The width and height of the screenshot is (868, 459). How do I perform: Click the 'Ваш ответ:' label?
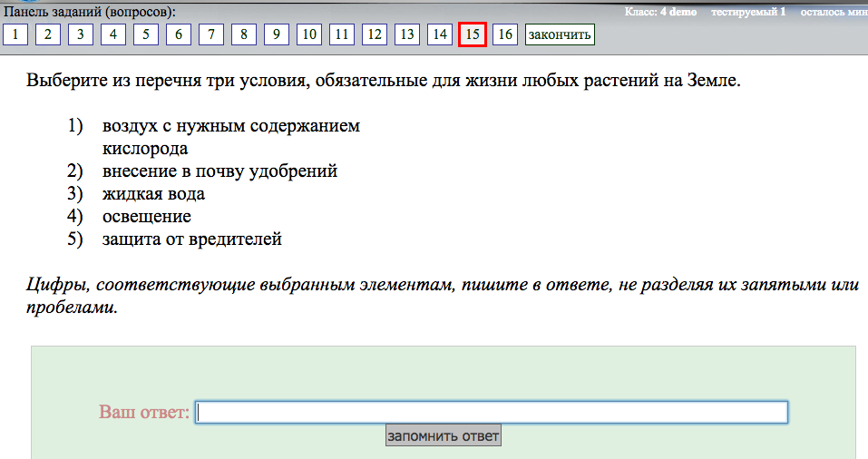(x=144, y=412)
